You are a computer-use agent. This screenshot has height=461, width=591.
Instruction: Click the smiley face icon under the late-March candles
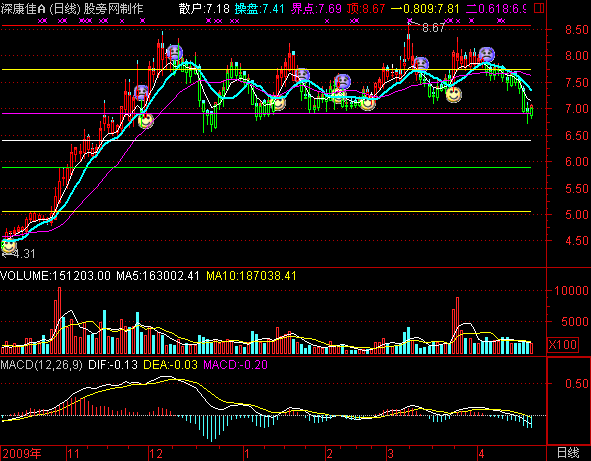[x=453, y=94]
